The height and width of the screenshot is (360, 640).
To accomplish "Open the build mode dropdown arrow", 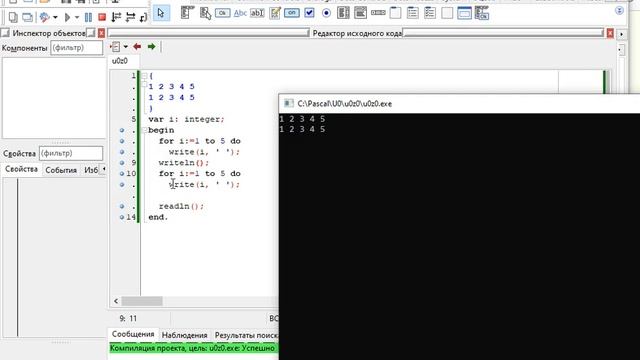I will point(55,18).
